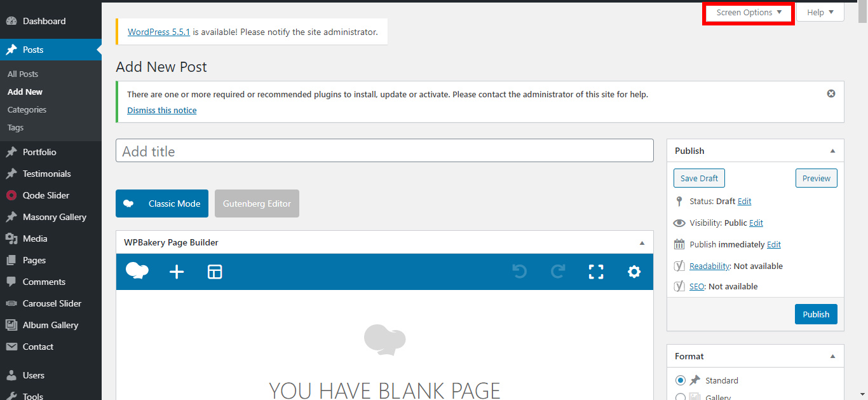This screenshot has height=400, width=868.
Task: Click the Posts pushpin icon
Action: [11, 50]
